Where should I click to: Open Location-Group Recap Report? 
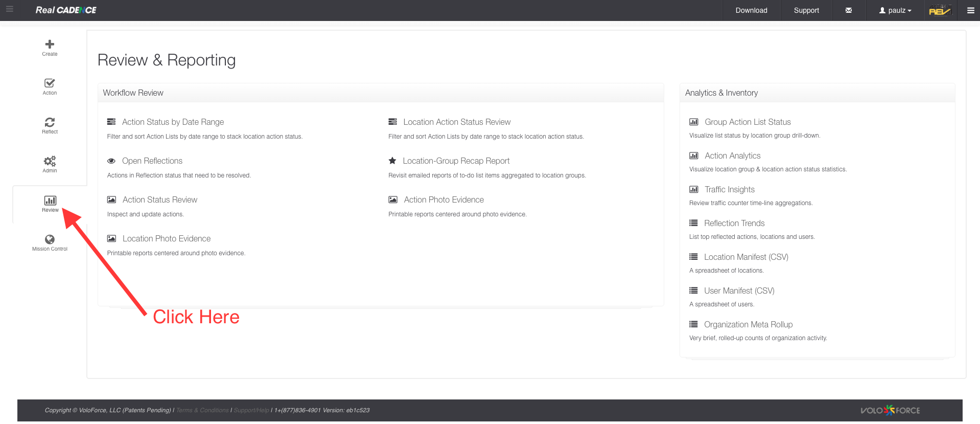tap(456, 161)
